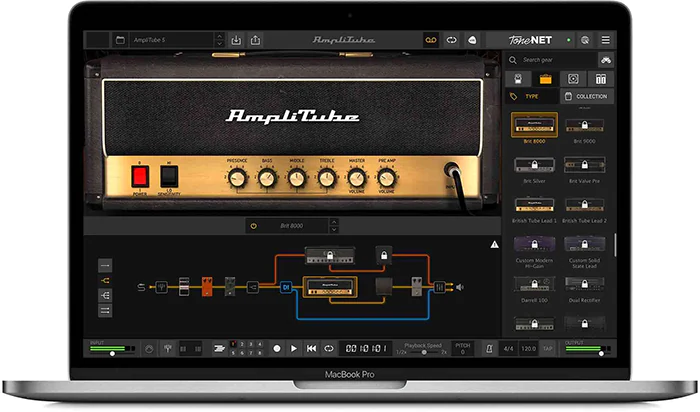This screenshot has width=700, height=412.
Task: Click the warning triangle icon
Action: pyautogui.click(x=495, y=245)
